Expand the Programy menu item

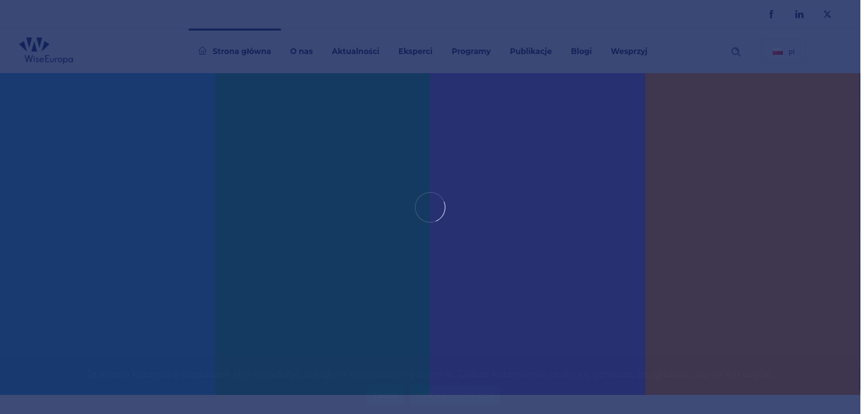(x=471, y=51)
